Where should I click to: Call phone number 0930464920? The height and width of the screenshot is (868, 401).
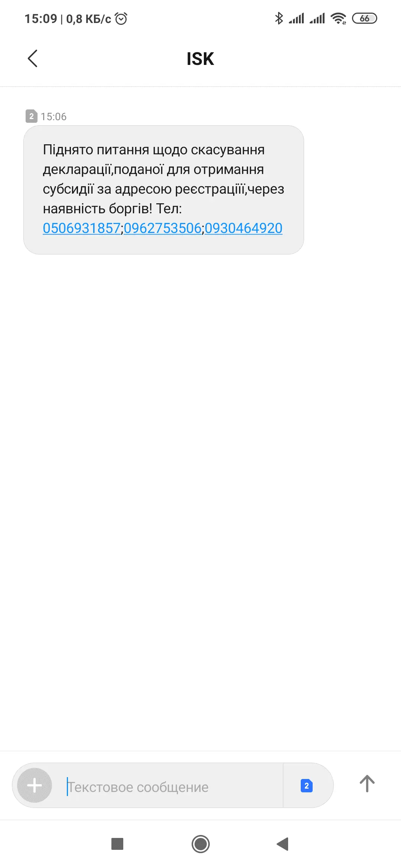pyautogui.click(x=244, y=228)
